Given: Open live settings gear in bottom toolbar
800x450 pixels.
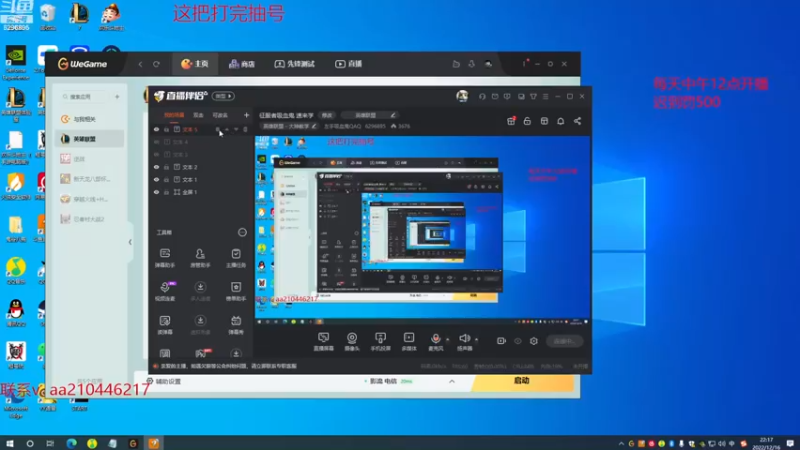Looking at the screenshot, I should coord(534,341).
